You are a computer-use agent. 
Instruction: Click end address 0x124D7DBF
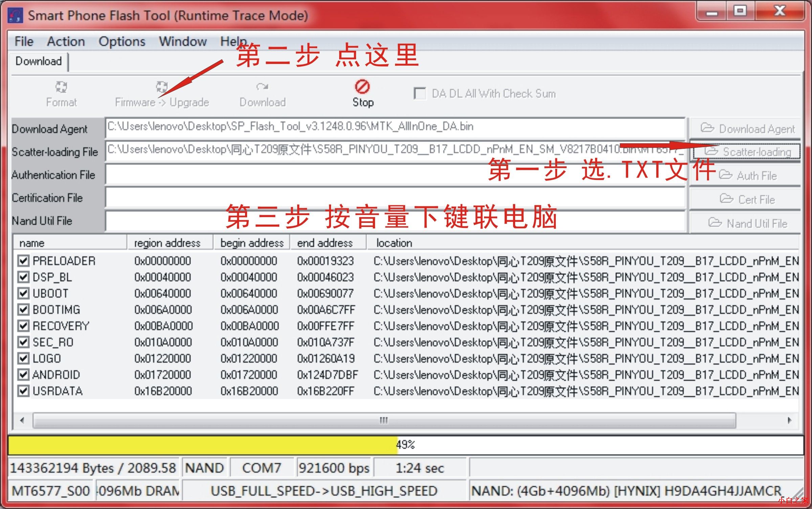pyautogui.click(x=327, y=374)
